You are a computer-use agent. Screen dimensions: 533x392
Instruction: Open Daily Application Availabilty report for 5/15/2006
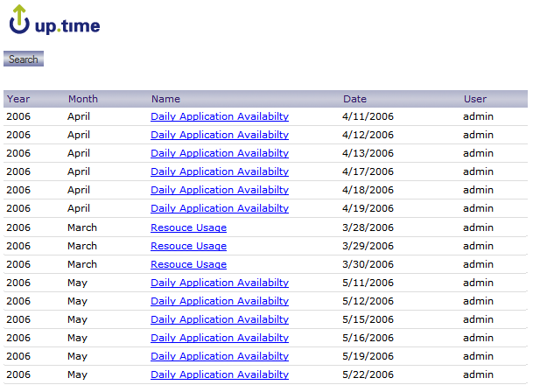click(220, 319)
